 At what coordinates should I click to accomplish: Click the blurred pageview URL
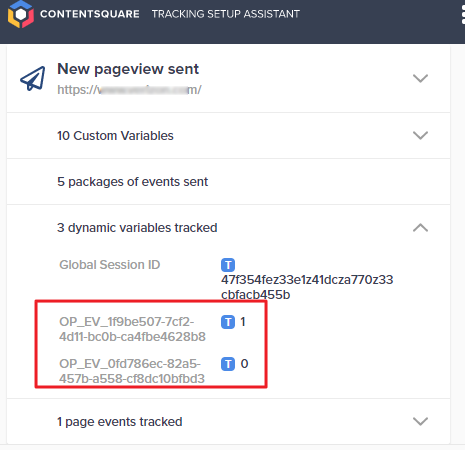pos(129,90)
